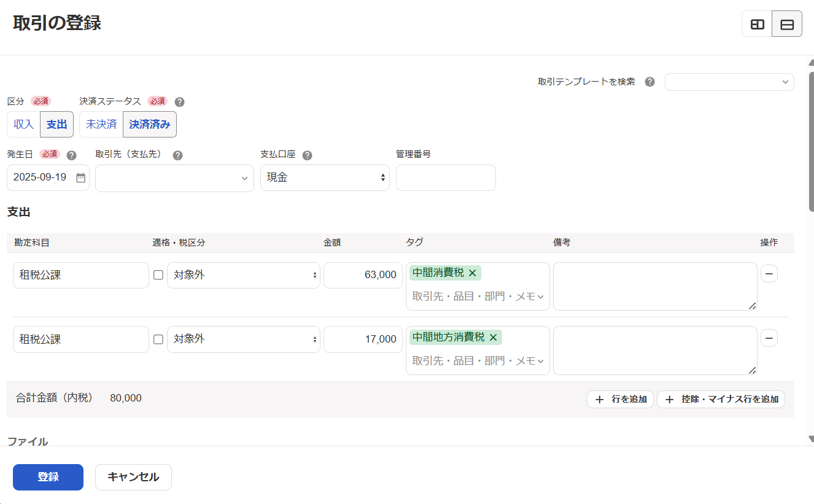The image size is (814, 504).
Task: Click the amount field showing 17,000
Action: point(363,339)
